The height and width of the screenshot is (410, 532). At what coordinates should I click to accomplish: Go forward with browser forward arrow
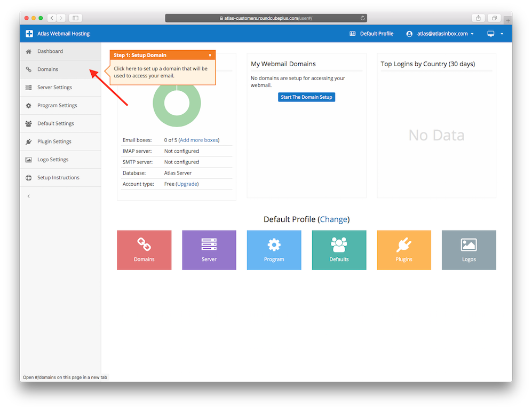[x=61, y=18]
